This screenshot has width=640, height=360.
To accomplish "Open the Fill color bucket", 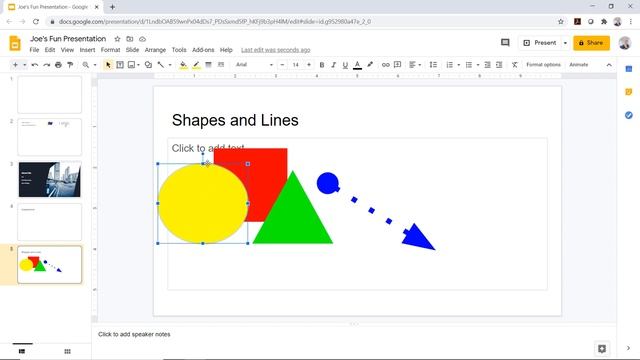I will click(183, 65).
